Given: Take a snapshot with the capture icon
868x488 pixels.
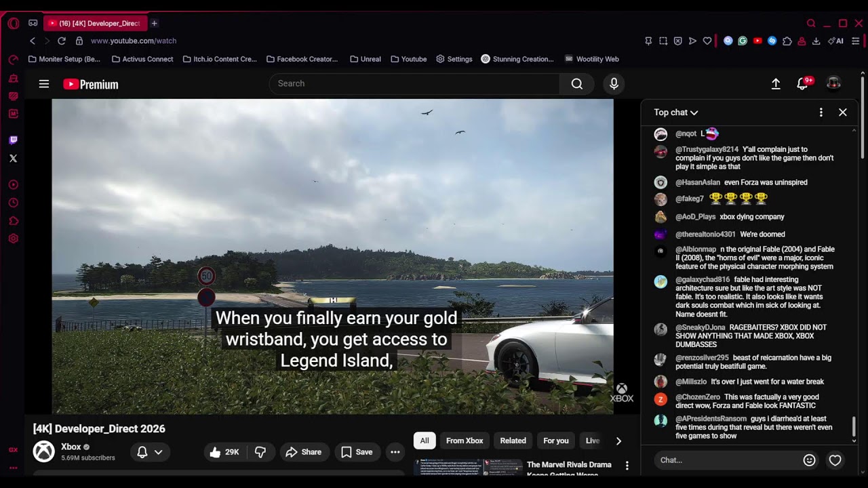Looking at the screenshot, I should click(x=663, y=41).
